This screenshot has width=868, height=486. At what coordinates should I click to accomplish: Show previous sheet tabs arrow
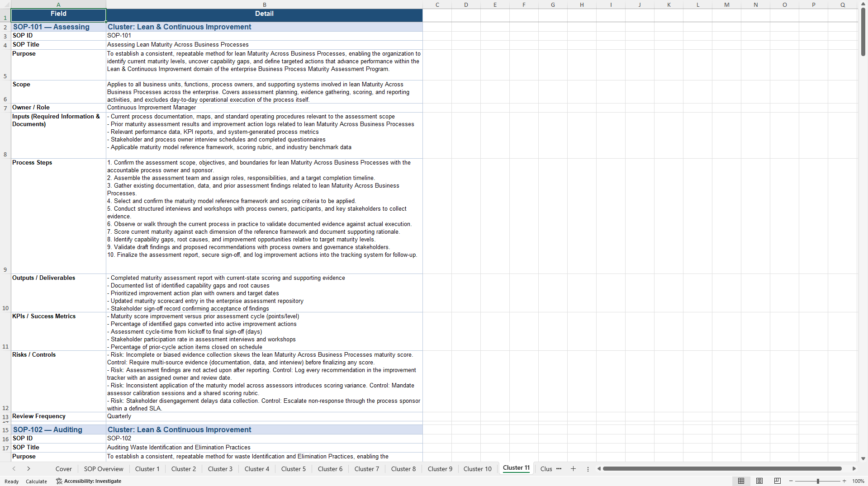click(x=14, y=469)
